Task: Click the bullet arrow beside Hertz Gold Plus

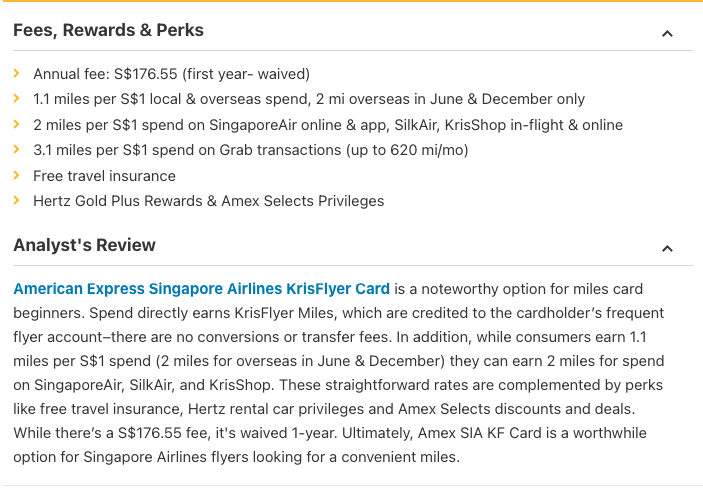Action: [x=17, y=200]
